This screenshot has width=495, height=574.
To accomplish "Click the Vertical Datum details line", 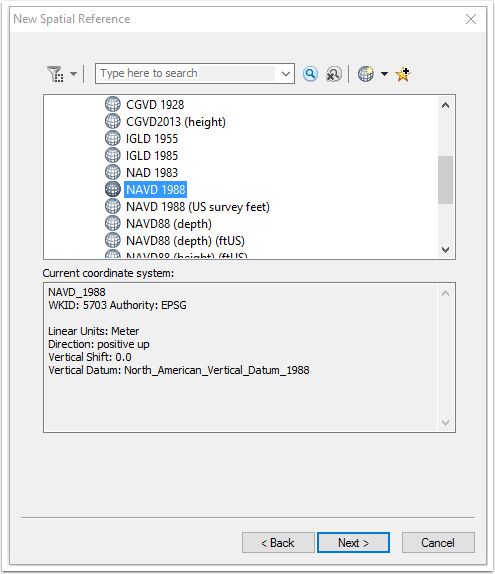I will pos(179,370).
